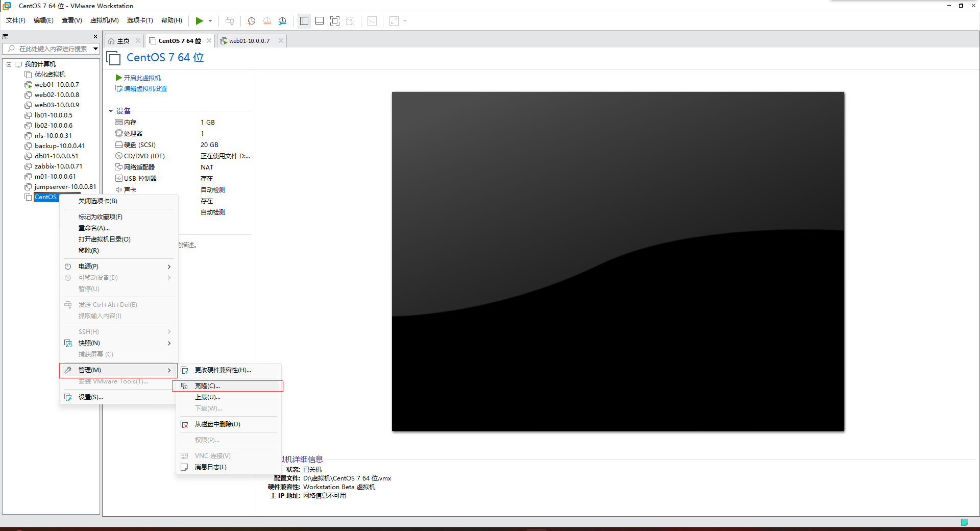
Task: Select web02-10.0.0.8 in the library tree
Action: click(x=57, y=95)
